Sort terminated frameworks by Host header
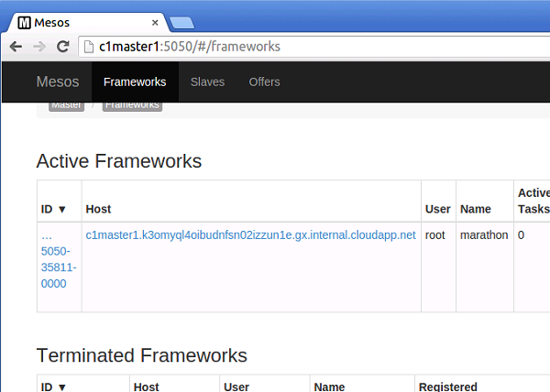Image resolution: width=550 pixels, height=392 pixels. [x=147, y=387]
